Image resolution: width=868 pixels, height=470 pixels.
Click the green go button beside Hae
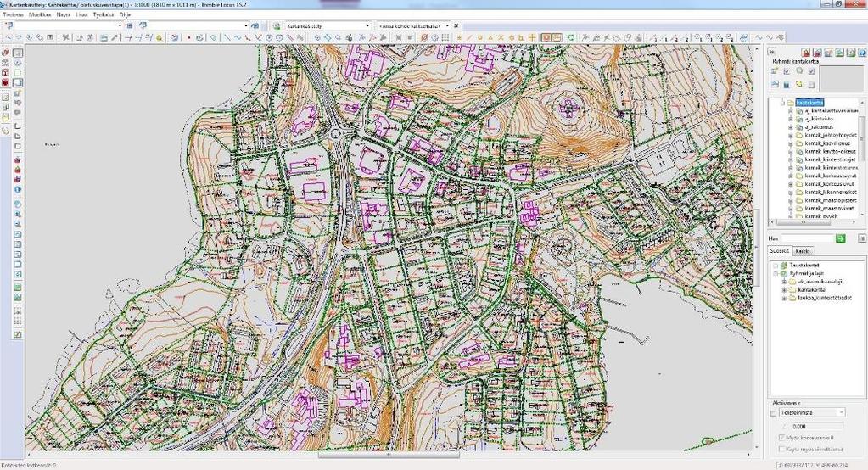841,238
